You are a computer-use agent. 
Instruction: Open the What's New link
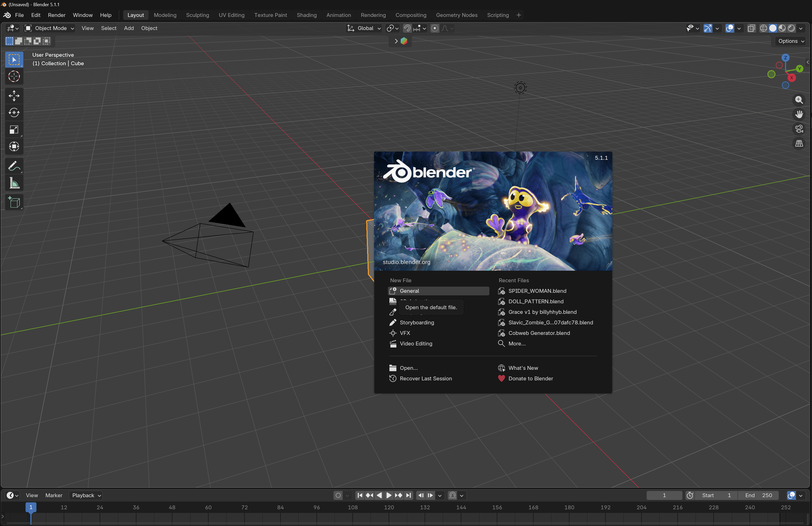(x=547, y=368)
